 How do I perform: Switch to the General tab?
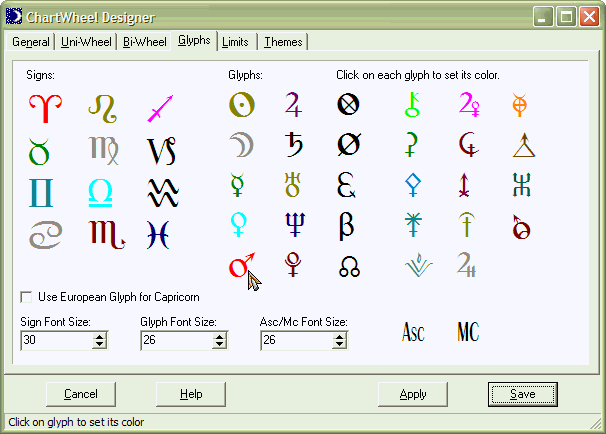(31, 42)
